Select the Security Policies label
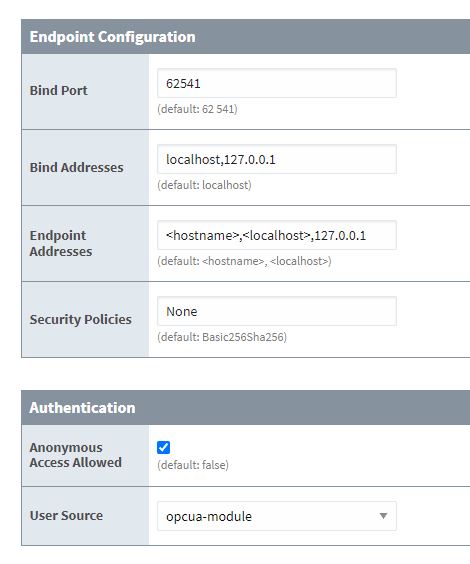 [81, 319]
